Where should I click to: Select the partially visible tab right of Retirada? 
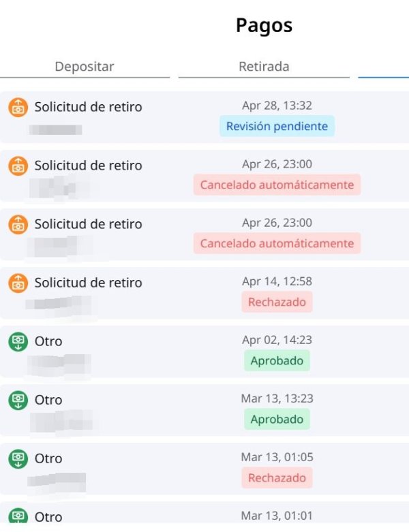click(384, 67)
